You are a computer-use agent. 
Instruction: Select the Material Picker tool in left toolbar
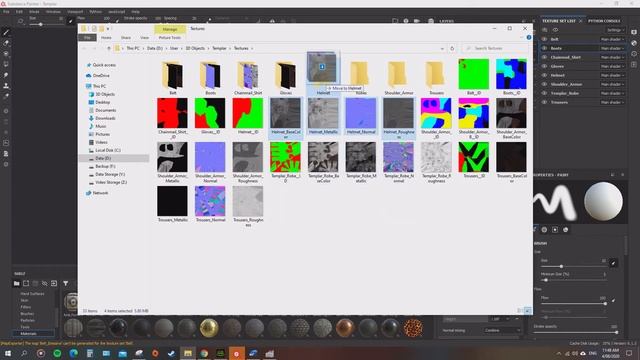[6, 96]
